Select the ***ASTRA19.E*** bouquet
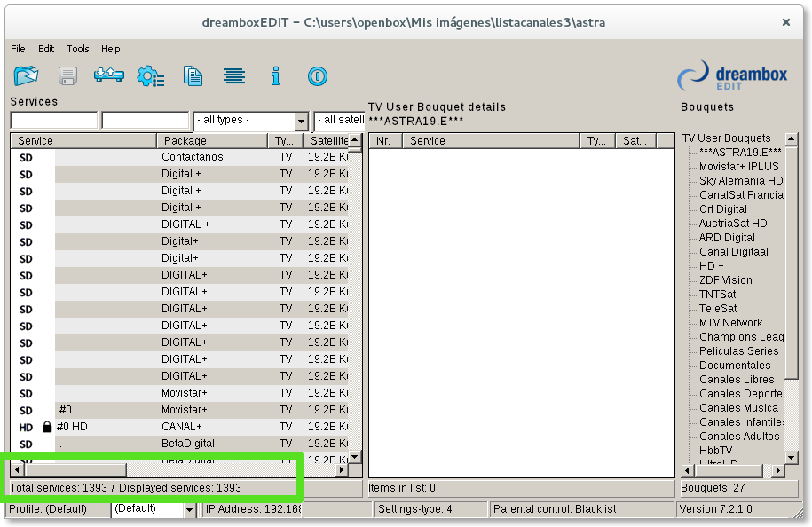Screen dimensions: 812x527 (x=740, y=153)
